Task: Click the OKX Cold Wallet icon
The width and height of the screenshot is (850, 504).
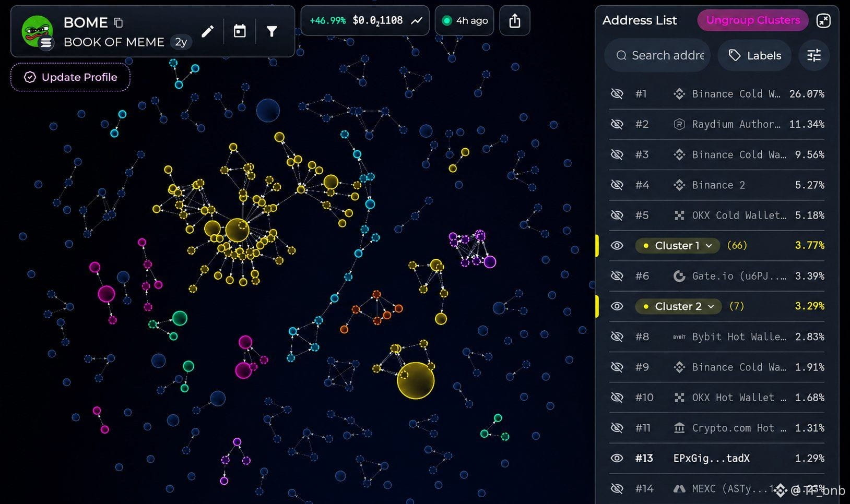Action: [x=679, y=215]
